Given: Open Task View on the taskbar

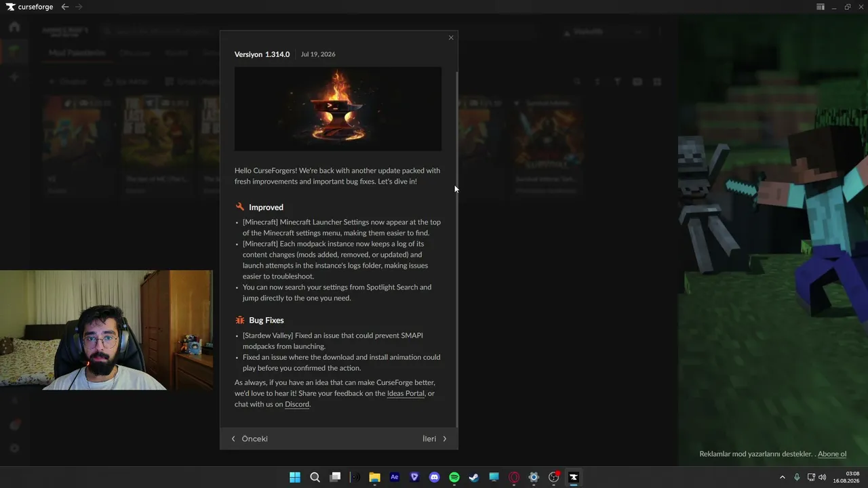Looking at the screenshot, I should point(335,477).
